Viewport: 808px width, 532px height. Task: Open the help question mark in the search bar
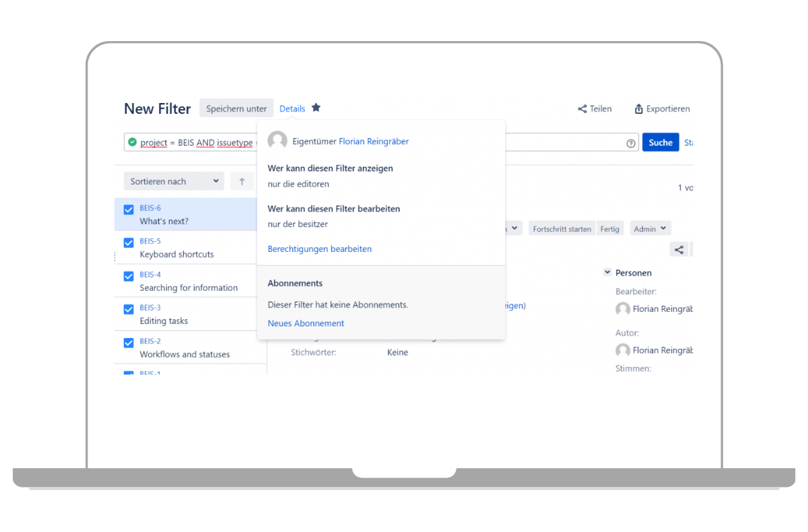(x=630, y=142)
